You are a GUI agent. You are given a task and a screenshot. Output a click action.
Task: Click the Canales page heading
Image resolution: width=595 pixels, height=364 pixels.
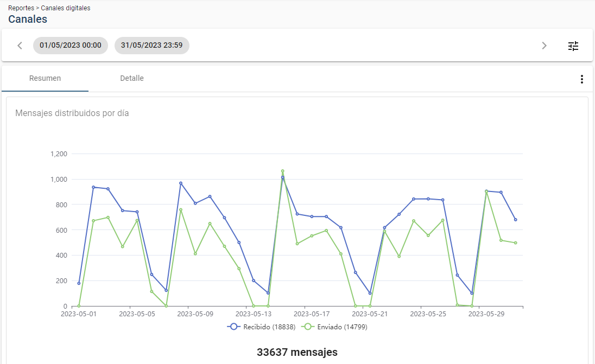(x=28, y=20)
